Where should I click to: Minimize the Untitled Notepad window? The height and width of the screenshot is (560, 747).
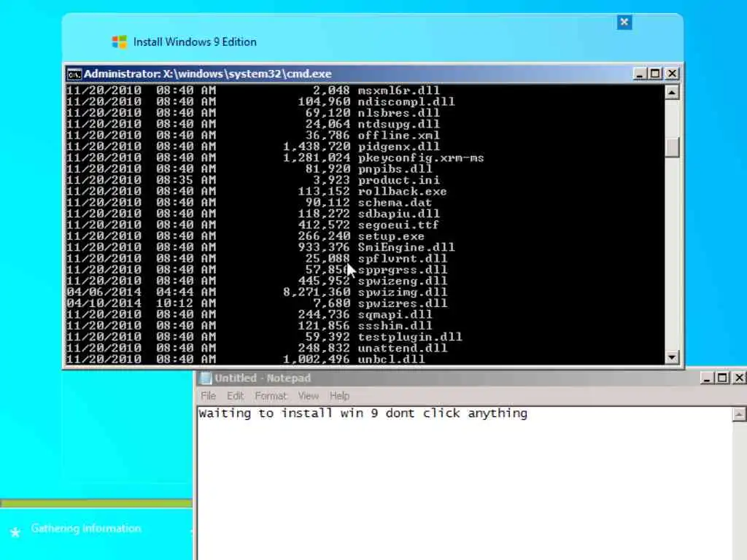706,378
